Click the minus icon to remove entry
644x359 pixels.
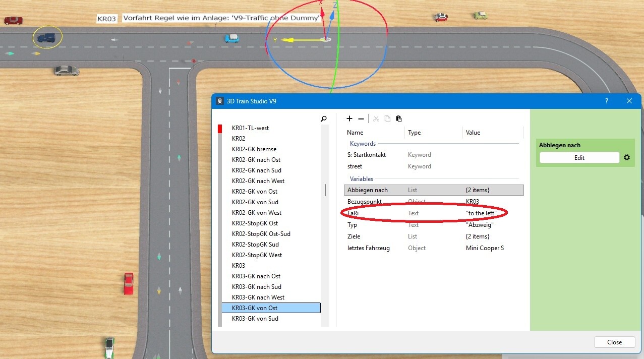[x=361, y=119]
